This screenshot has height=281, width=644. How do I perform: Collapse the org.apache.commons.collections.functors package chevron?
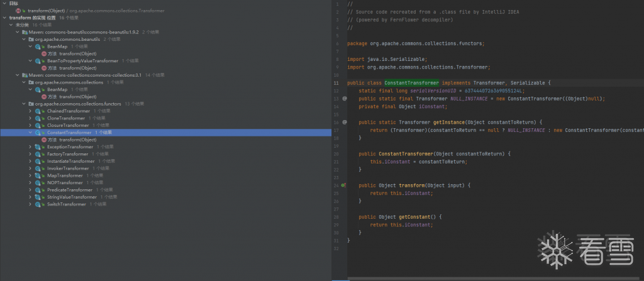tap(24, 104)
